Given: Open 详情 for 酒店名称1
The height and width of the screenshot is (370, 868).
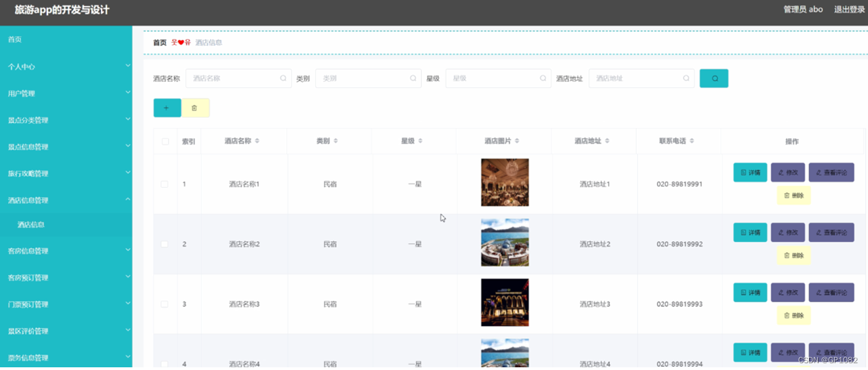Looking at the screenshot, I should [750, 172].
